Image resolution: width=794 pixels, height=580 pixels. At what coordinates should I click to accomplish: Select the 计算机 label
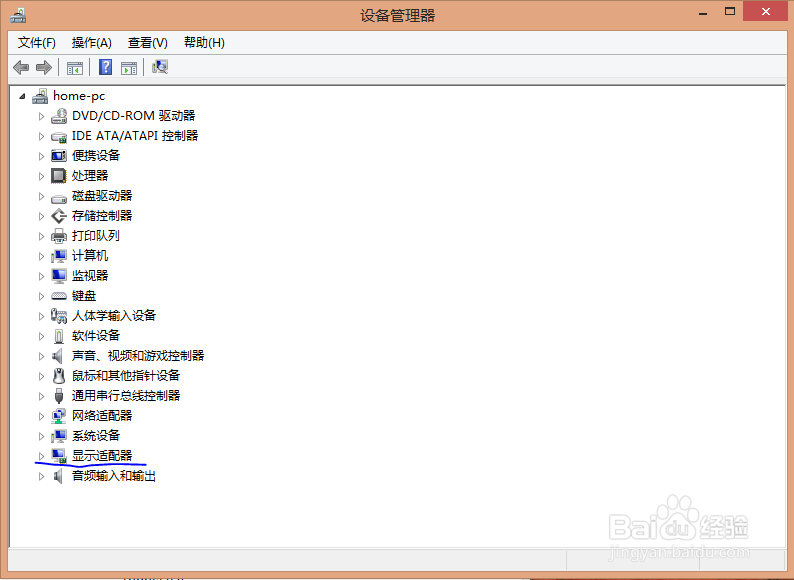90,256
